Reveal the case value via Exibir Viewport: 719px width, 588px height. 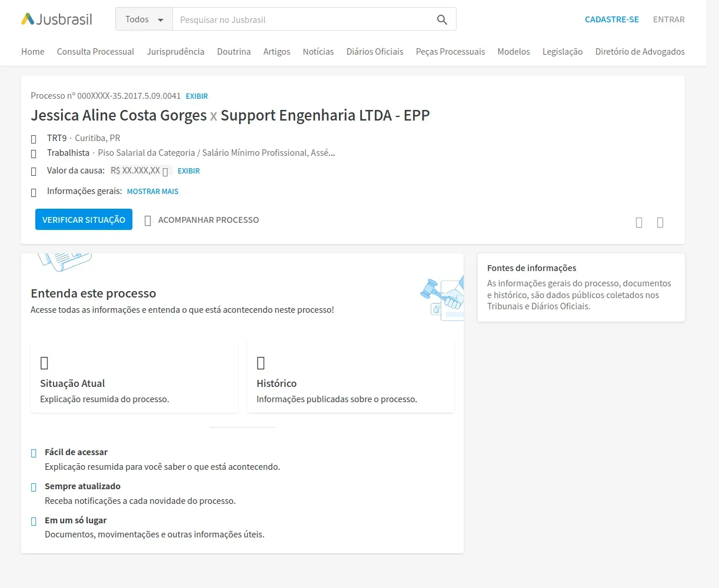coord(189,171)
